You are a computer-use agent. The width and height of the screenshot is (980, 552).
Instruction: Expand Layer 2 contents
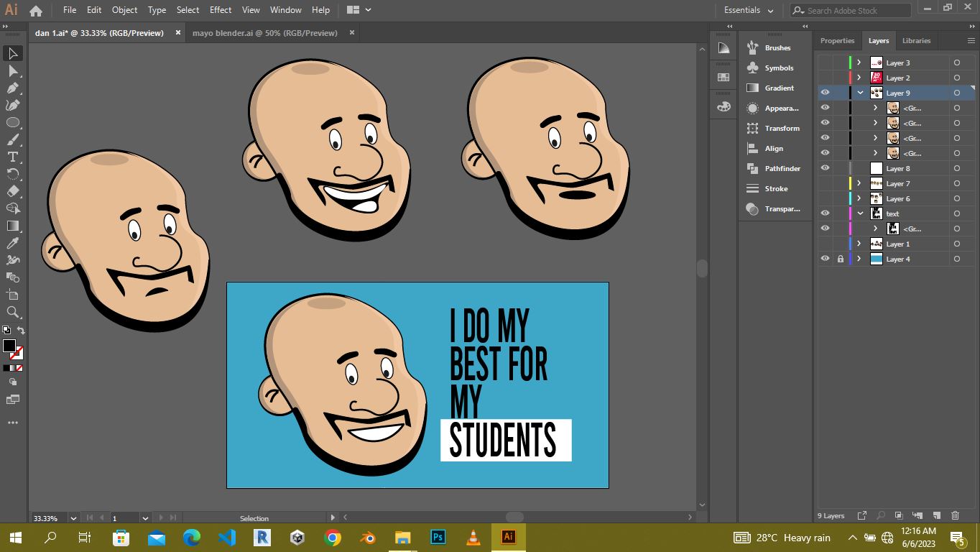pos(859,78)
